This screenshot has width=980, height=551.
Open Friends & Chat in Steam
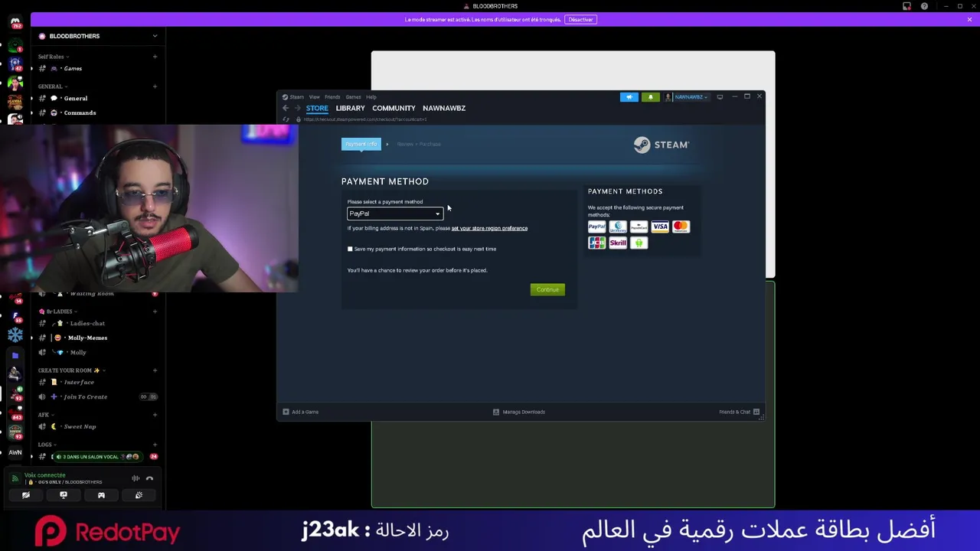tap(739, 412)
